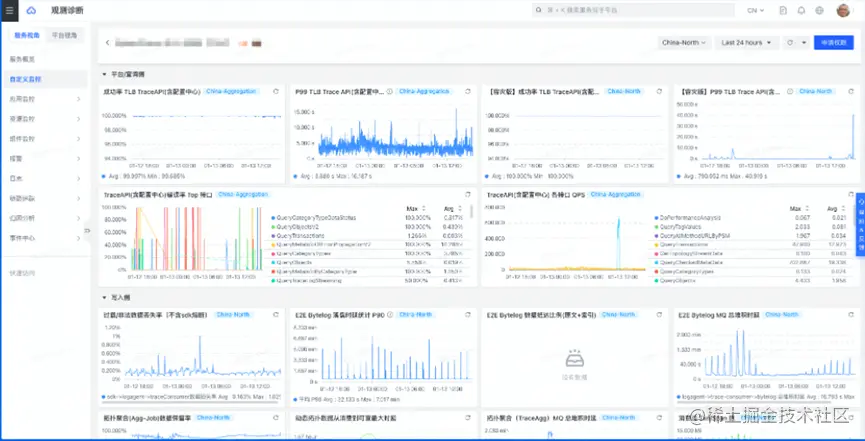Refresh the 成功率 TLB TraceAPI chart panel
This screenshot has width=865, height=441.
[x=276, y=92]
